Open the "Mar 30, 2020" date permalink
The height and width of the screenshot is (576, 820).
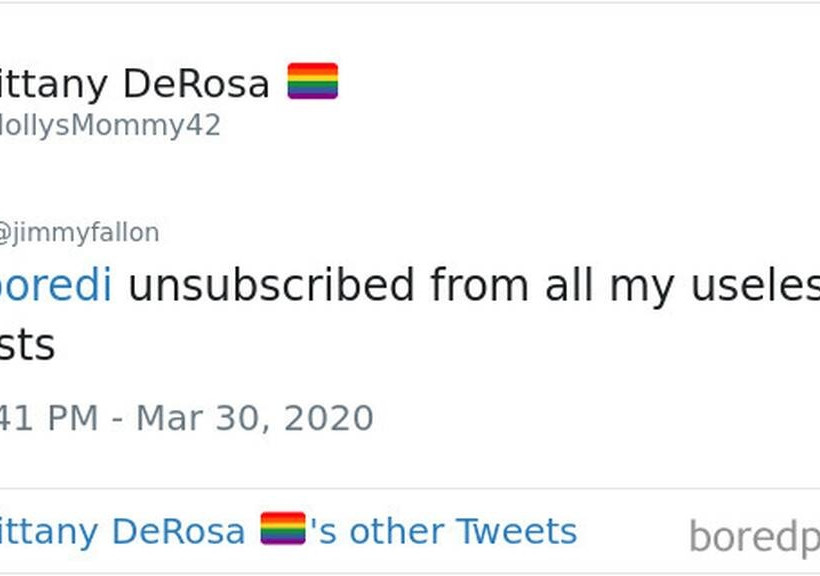tap(254, 417)
